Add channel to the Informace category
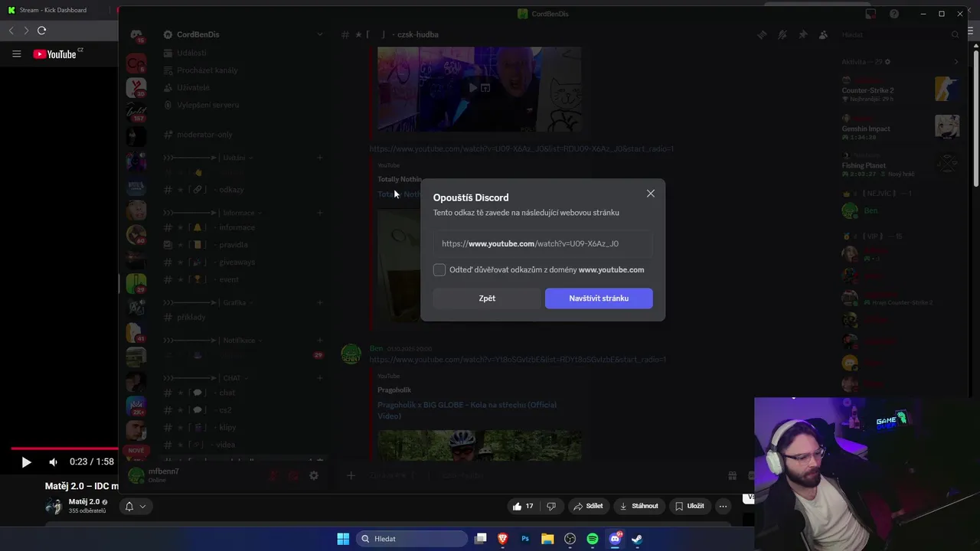 coord(320,213)
